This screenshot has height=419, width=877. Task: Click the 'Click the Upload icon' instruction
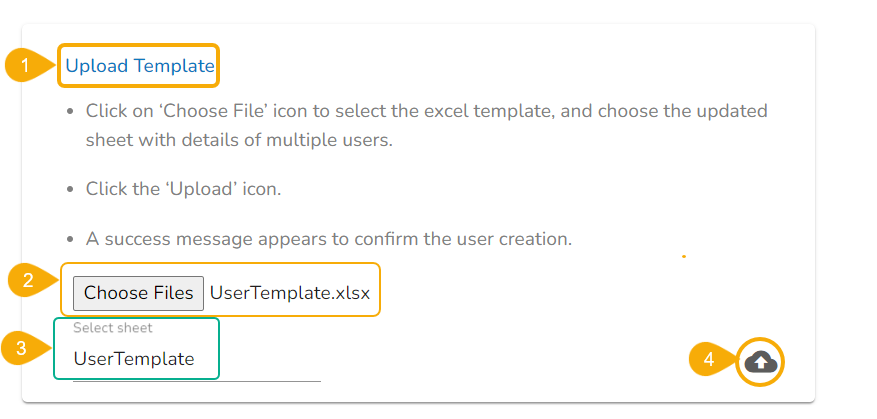[183, 189]
